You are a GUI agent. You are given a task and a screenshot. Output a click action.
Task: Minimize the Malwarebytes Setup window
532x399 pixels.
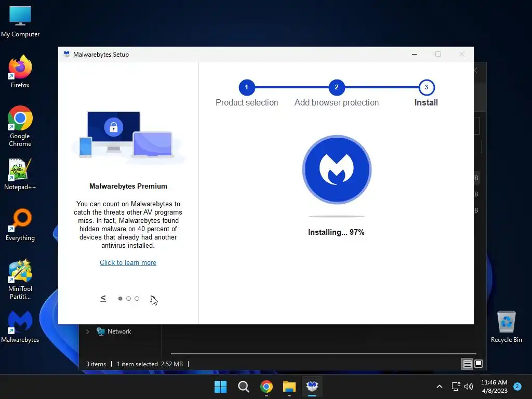coord(415,54)
